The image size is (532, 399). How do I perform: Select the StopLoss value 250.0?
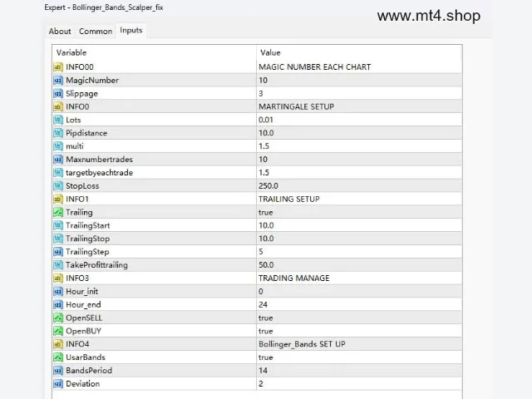click(x=268, y=186)
